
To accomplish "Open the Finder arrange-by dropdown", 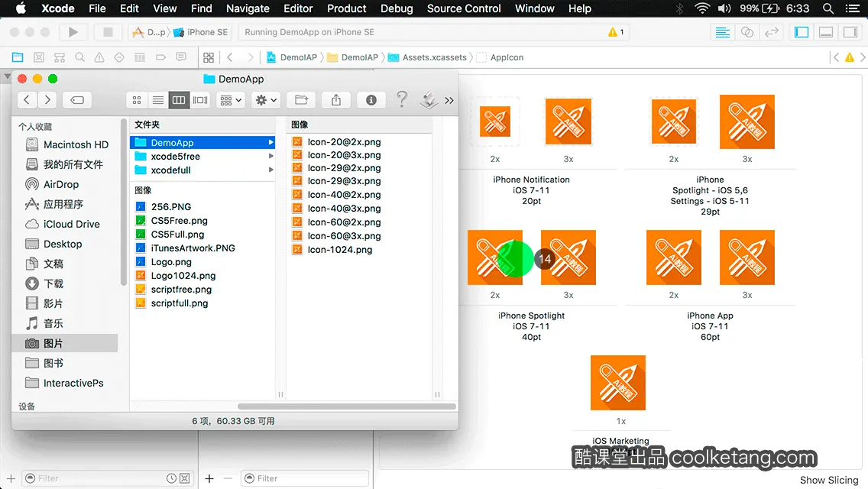I will [231, 100].
